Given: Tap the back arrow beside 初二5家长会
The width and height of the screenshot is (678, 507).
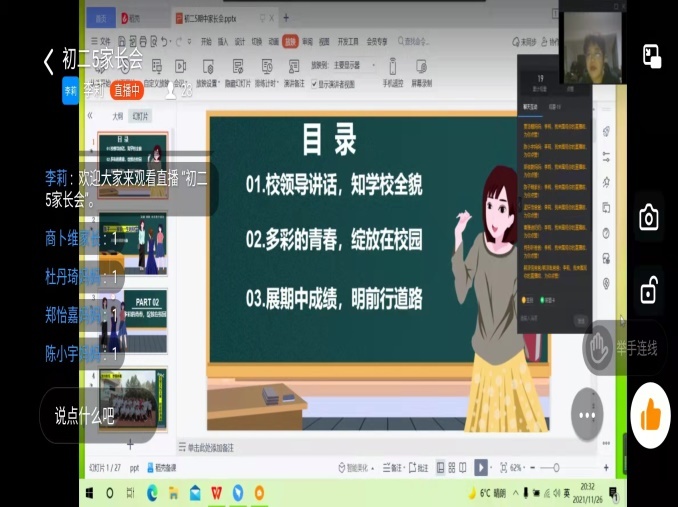Looking at the screenshot, I should 49,61.
